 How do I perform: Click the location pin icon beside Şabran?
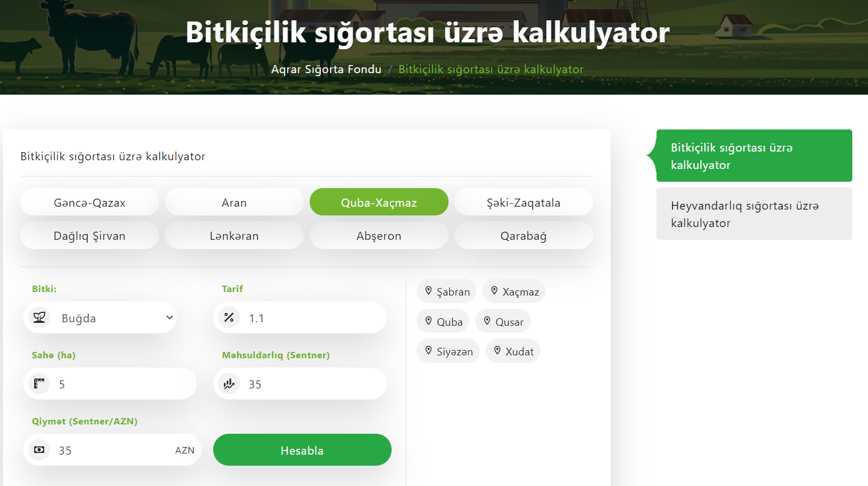click(429, 291)
